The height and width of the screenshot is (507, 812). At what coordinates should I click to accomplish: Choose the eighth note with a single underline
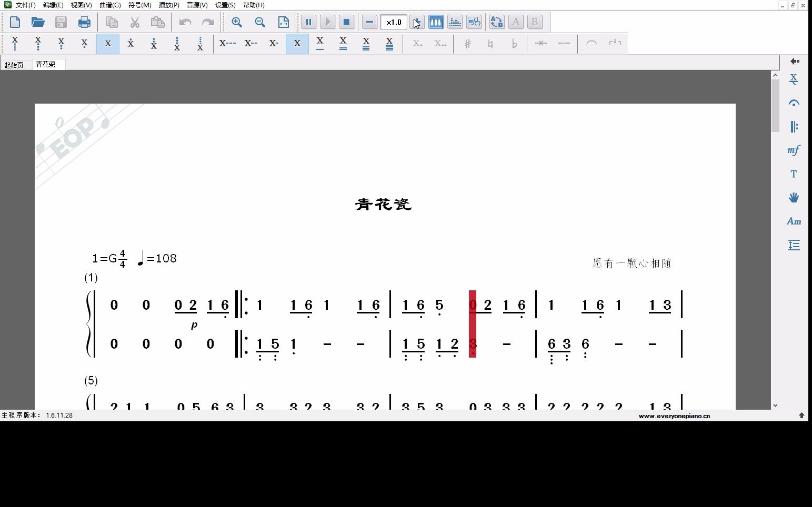[x=320, y=44]
